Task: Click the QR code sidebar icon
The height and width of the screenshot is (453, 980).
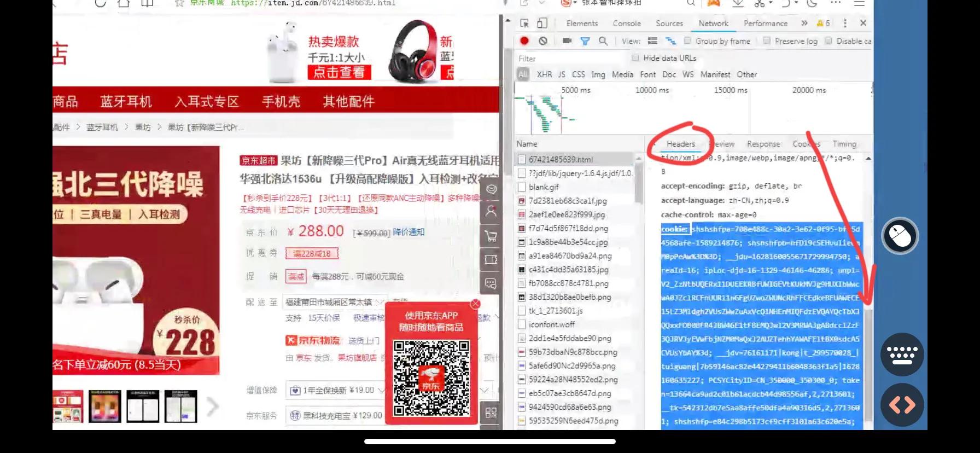Action: click(491, 413)
